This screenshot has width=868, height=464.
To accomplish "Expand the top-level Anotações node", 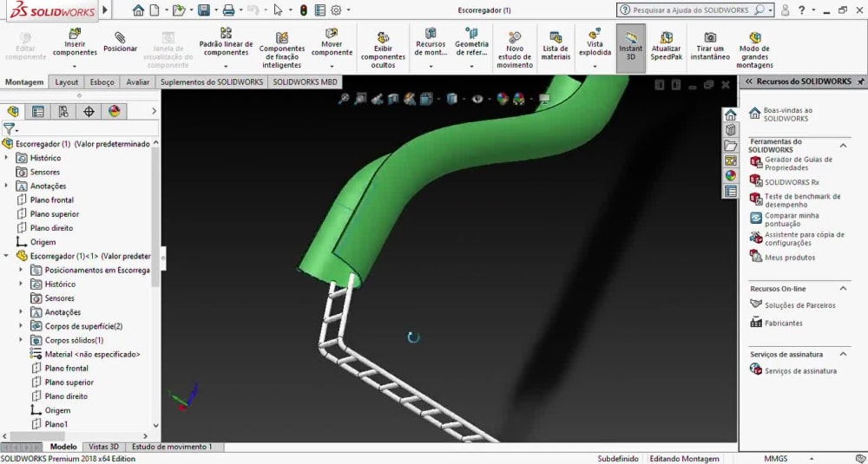I will coord(7,186).
